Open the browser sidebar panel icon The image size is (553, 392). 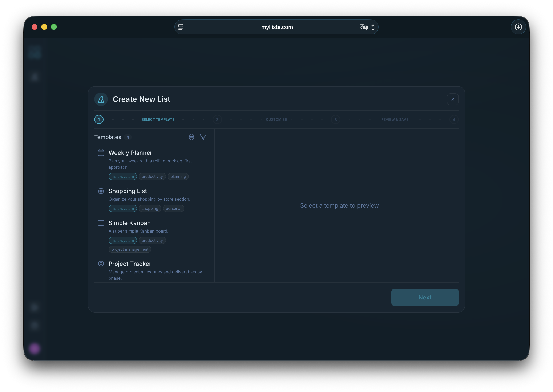(181, 27)
